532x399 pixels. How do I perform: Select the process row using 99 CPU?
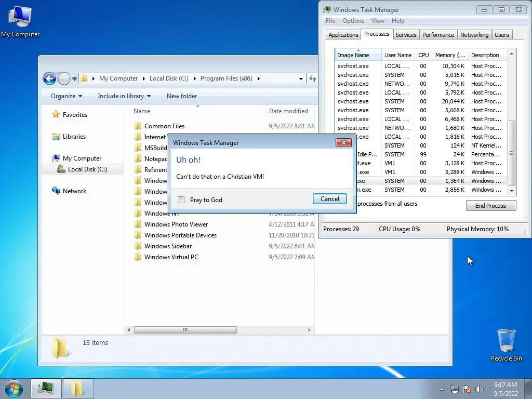coord(421,154)
